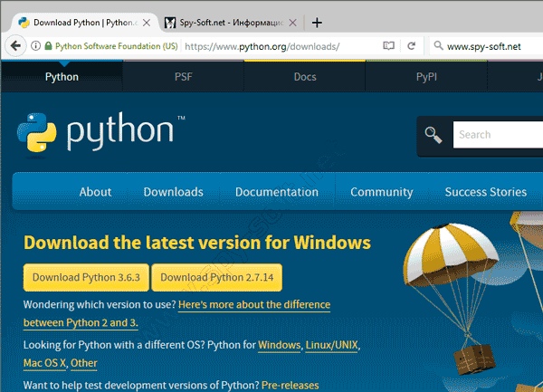543x392 pixels.
Task: Expand the Downloads menu
Action: (x=173, y=192)
